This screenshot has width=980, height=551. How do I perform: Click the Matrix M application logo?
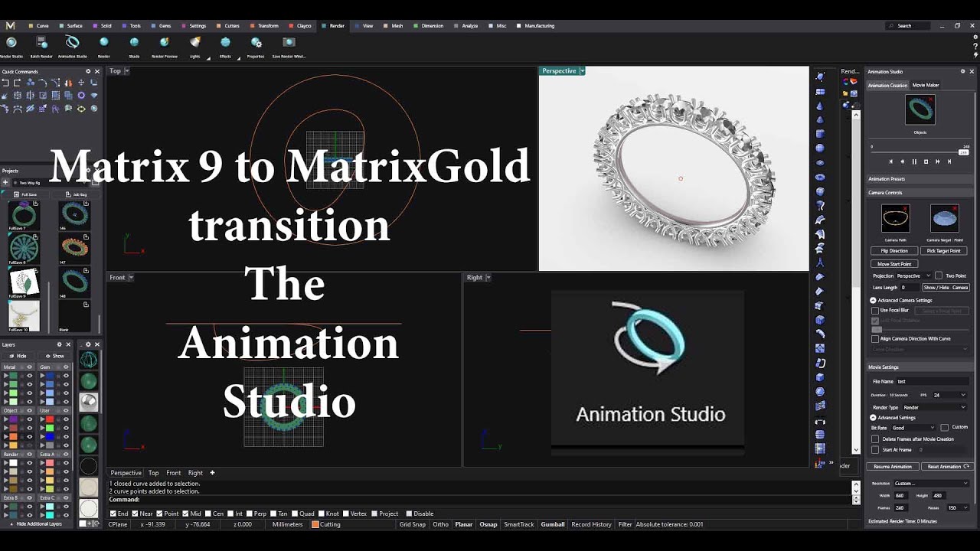[10, 25]
